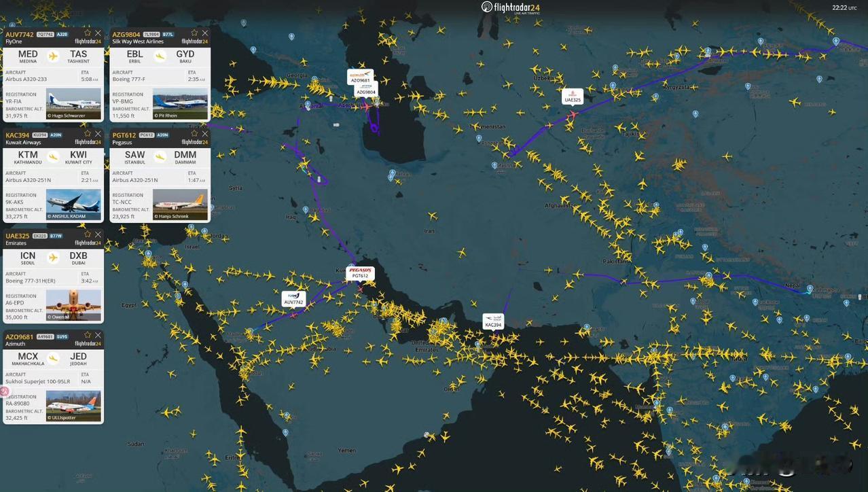Click plane icon between ICN and DXB
868x492 pixels.
click(53, 258)
